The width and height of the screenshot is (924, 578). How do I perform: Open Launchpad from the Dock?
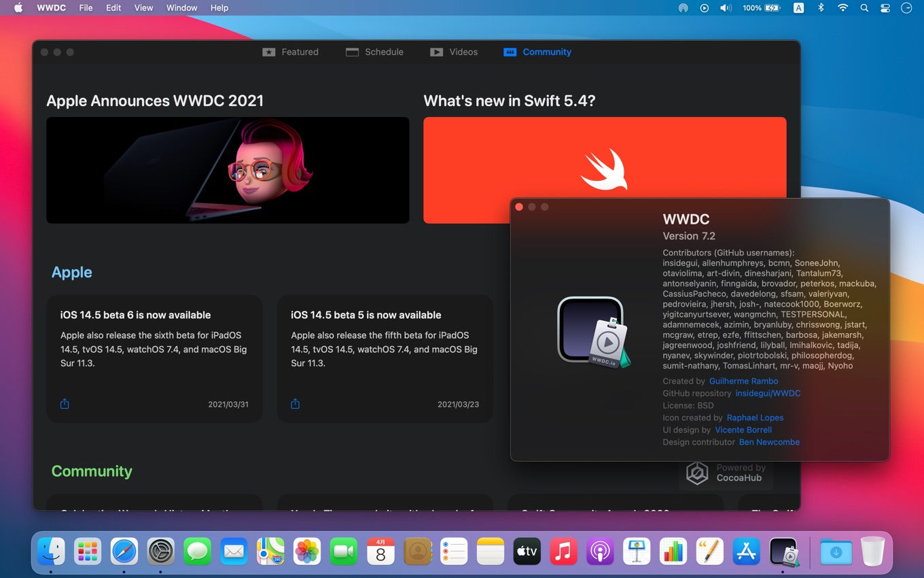tap(88, 551)
